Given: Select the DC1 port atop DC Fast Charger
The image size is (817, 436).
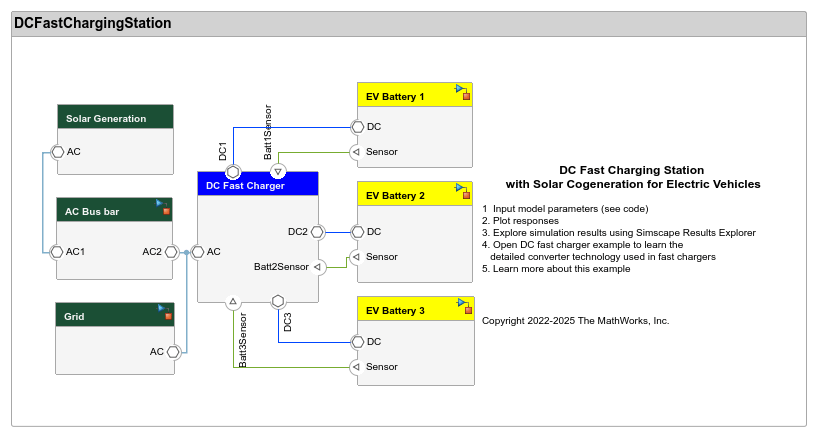Looking at the screenshot, I should click(233, 171).
